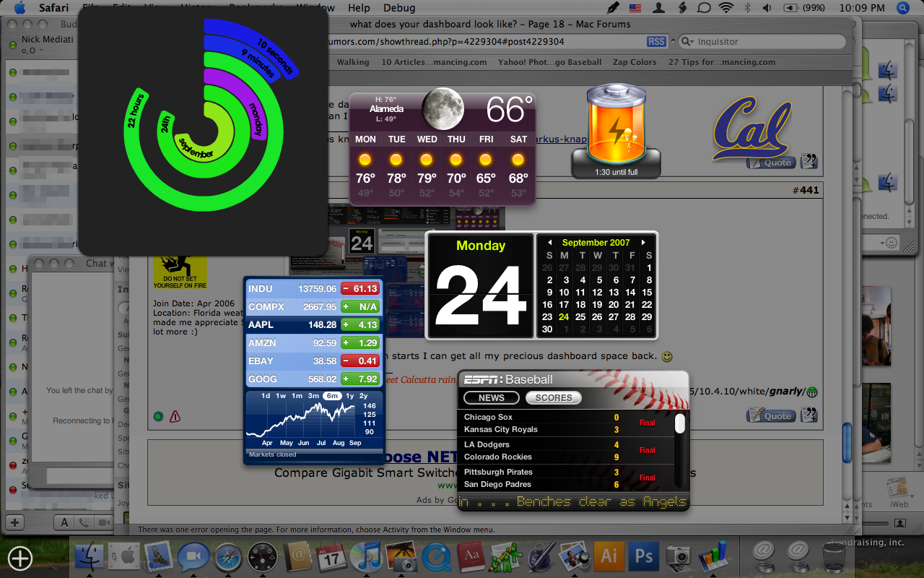Click the user silhouette menu bar icon

tap(658, 8)
